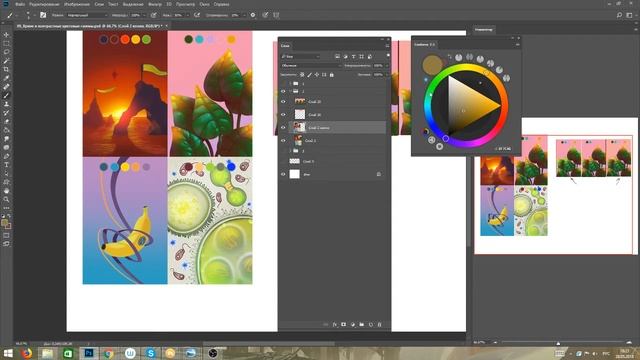Screen dimensions: 640x360
Task: Select the Hand tool
Action: coord(6,191)
